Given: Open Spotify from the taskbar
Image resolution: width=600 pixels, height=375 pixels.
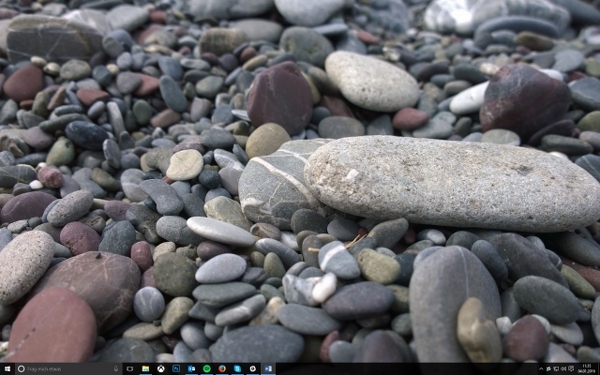Looking at the screenshot, I should 207,369.
